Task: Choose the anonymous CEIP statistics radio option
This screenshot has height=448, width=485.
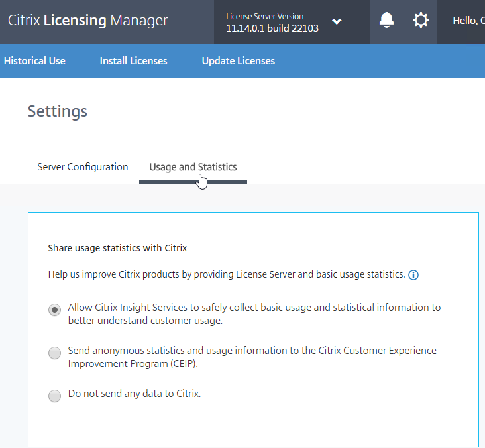Action: (x=54, y=353)
